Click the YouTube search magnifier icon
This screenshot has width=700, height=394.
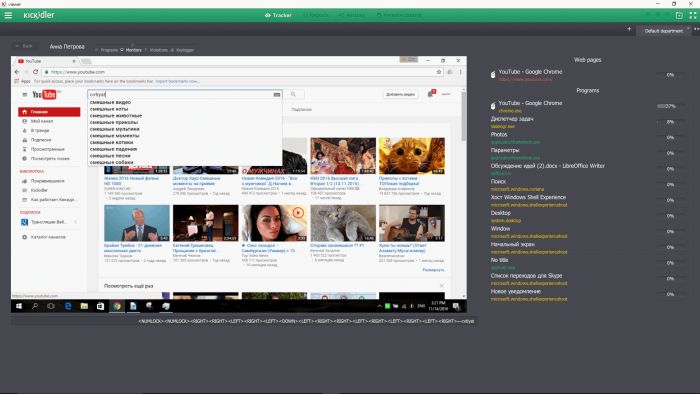point(293,94)
